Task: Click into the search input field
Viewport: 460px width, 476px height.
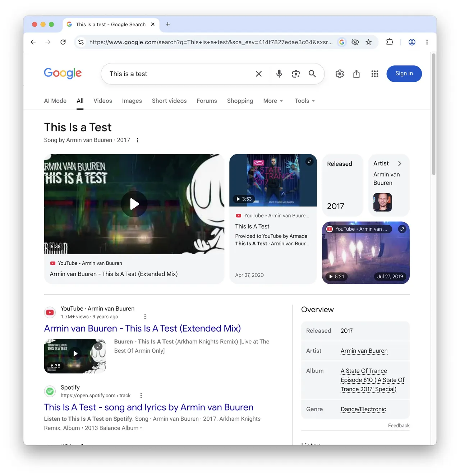Action: click(x=180, y=74)
